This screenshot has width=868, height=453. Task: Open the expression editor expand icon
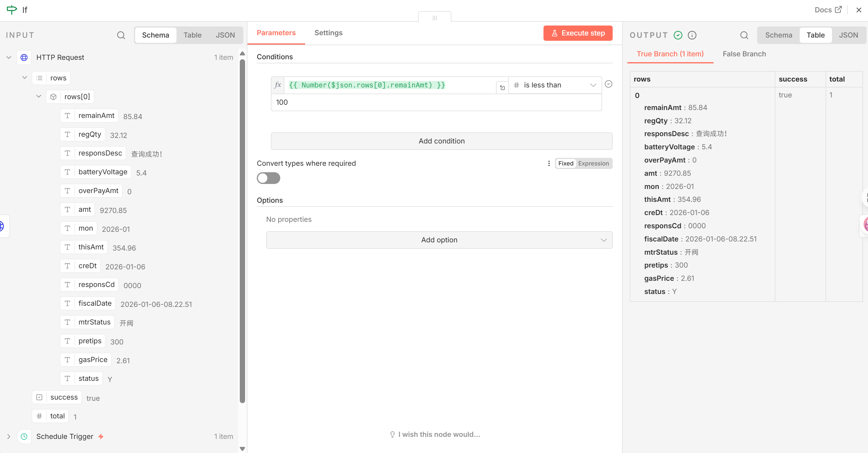pyautogui.click(x=502, y=88)
